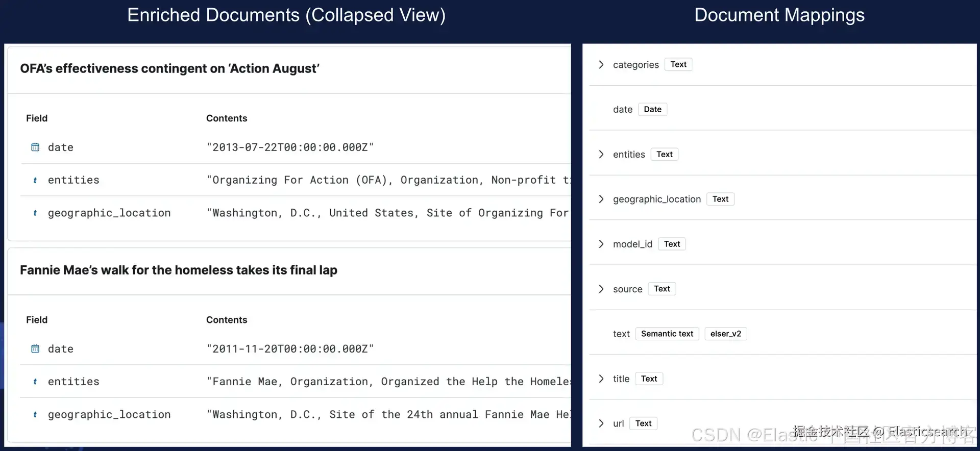Expand geographic_location mapping chevron
The height and width of the screenshot is (451, 980).
[x=601, y=199]
